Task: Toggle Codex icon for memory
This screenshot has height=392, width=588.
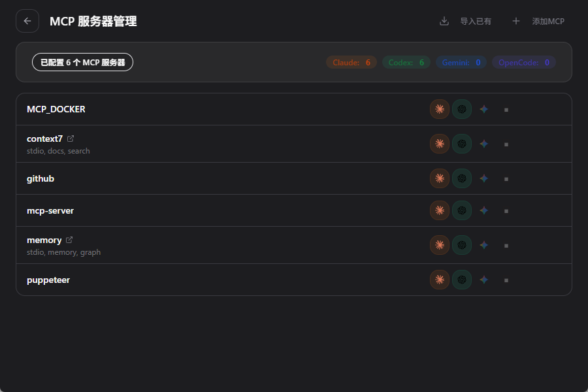Action: pos(462,245)
